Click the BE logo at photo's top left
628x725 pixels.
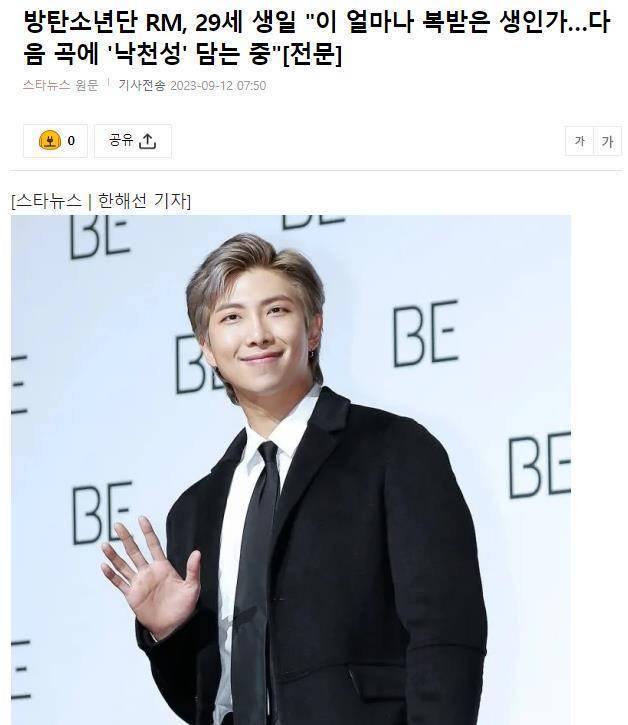99,237
